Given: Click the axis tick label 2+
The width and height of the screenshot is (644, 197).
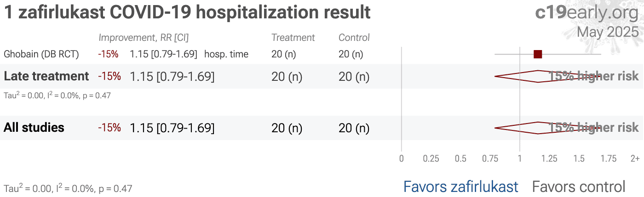Looking at the screenshot, I should pyautogui.click(x=635, y=158).
